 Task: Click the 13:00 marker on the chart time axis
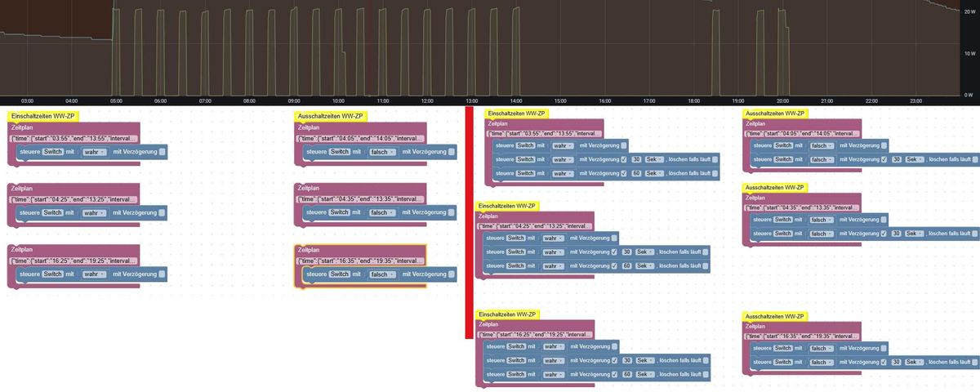tap(471, 100)
